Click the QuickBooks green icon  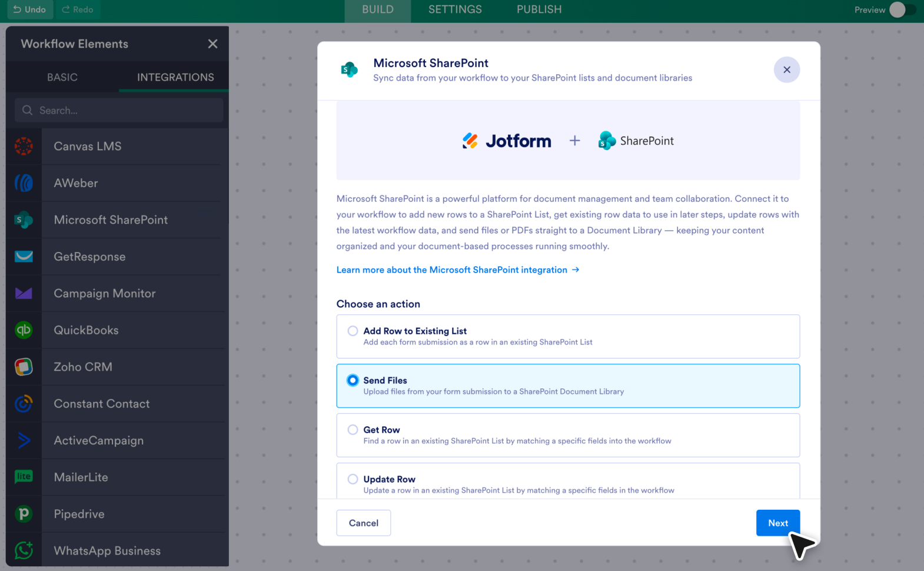pyautogui.click(x=24, y=330)
